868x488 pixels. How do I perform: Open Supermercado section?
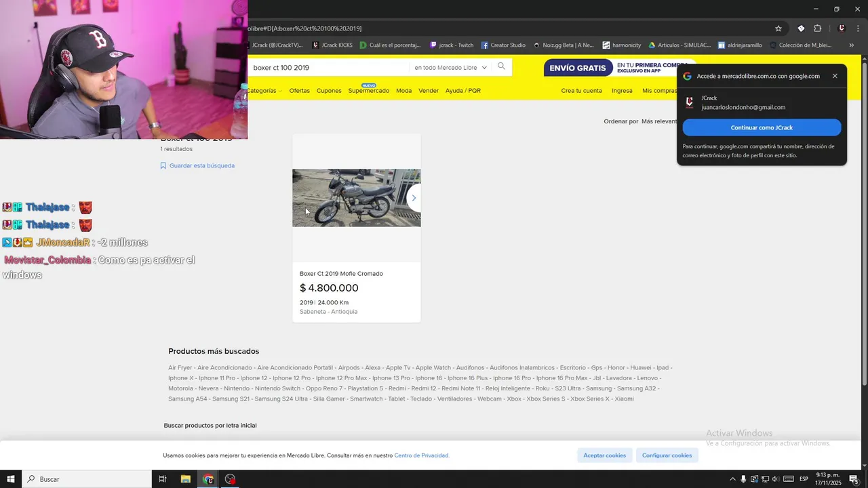(x=369, y=91)
